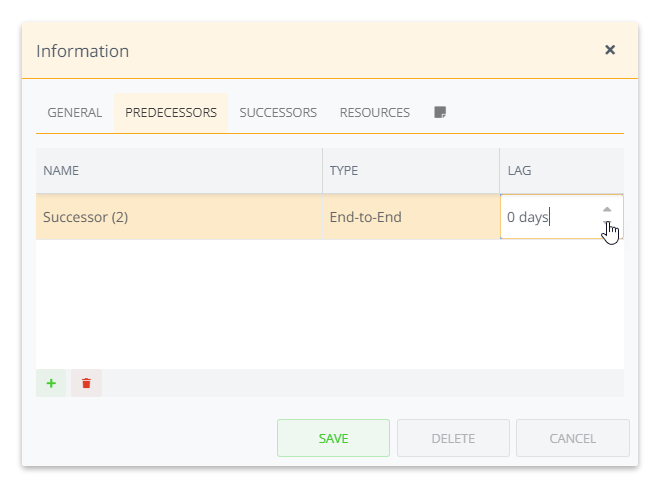The image size is (660, 488).
Task: Switch to the General tab
Action: pyautogui.click(x=75, y=113)
